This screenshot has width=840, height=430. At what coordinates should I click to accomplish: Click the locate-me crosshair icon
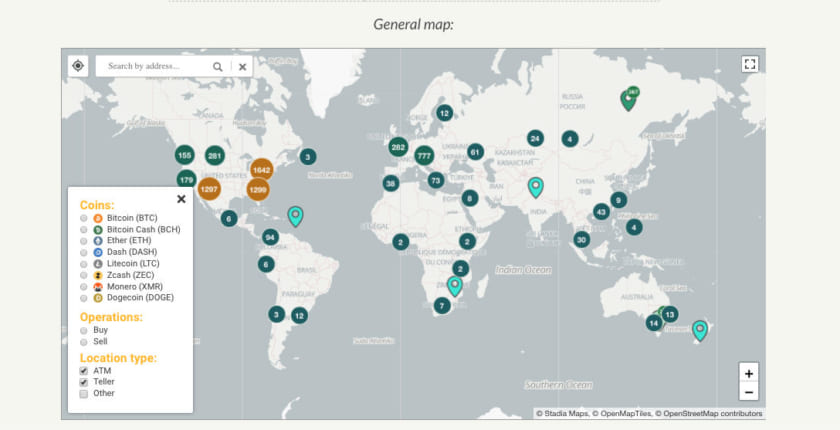coord(78,66)
